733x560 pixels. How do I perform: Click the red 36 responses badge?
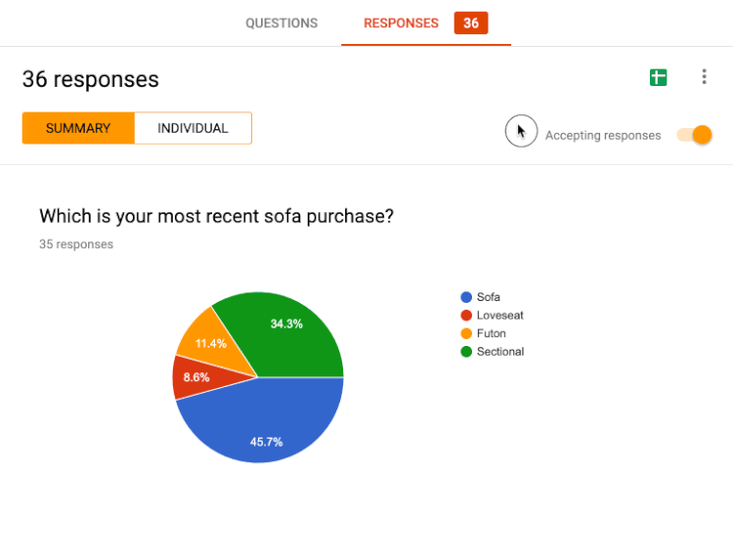click(x=471, y=22)
